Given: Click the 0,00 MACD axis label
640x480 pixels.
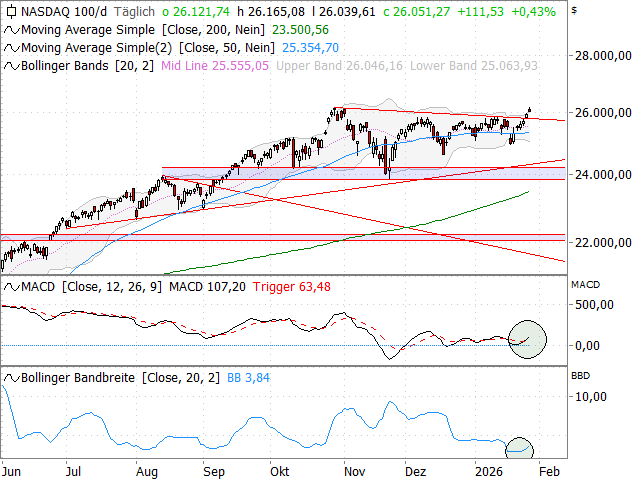Looking at the screenshot, I should tap(587, 346).
